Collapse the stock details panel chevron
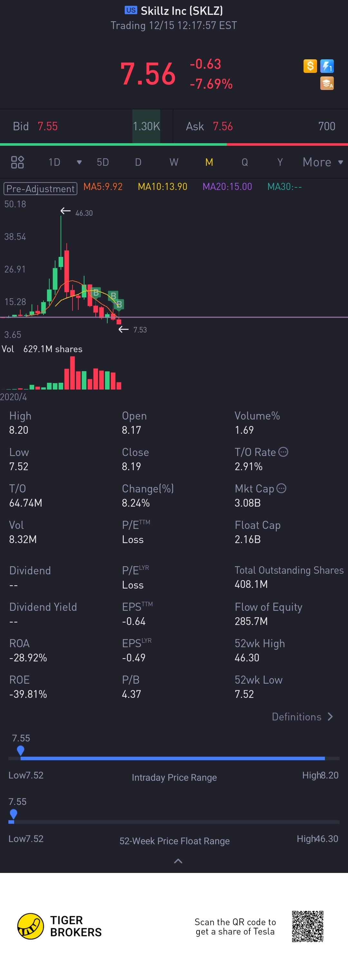Viewport: 348px width, 980px height. [x=178, y=861]
